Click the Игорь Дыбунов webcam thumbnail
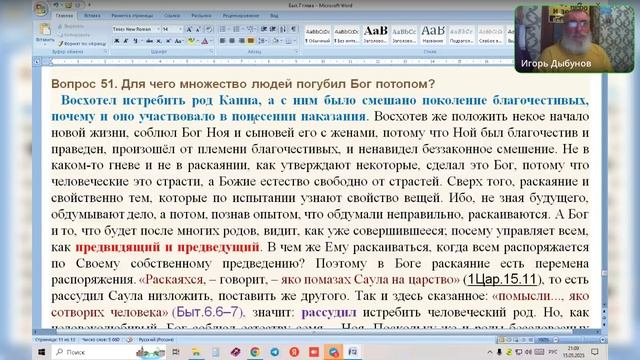The image size is (640, 360). point(574,39)
